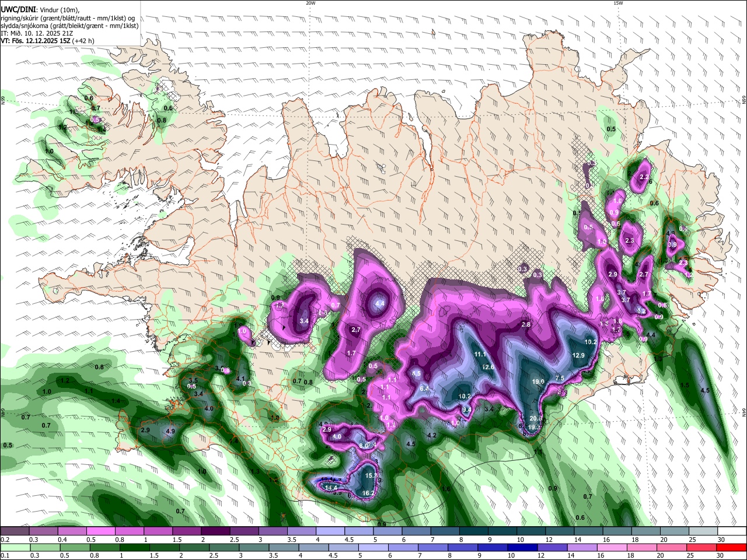
Task: Click the 16.2 precipitation value on the map
Action: pyautogui.click(x=369, y=493)
